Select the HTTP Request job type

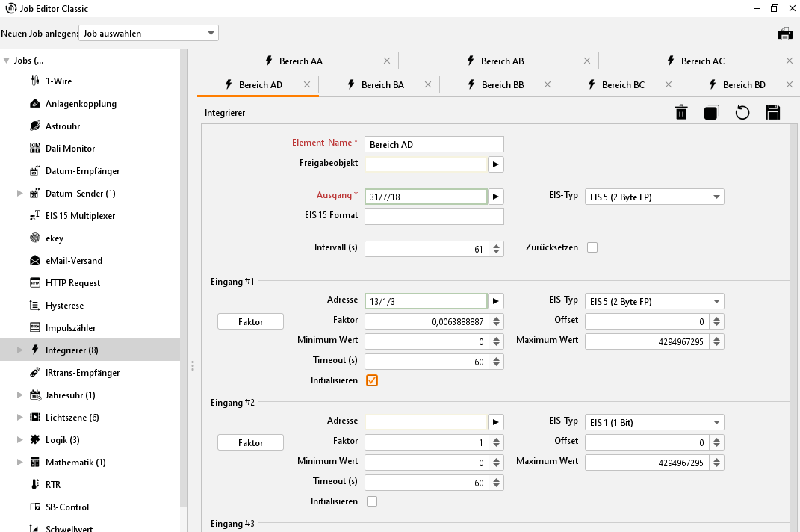pyautogui.click(x=72, y=283)
